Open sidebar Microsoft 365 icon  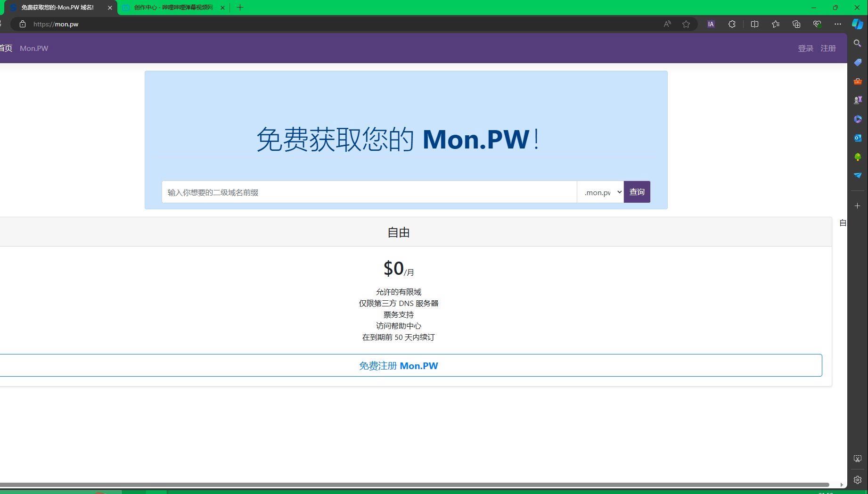click(858, 119)
